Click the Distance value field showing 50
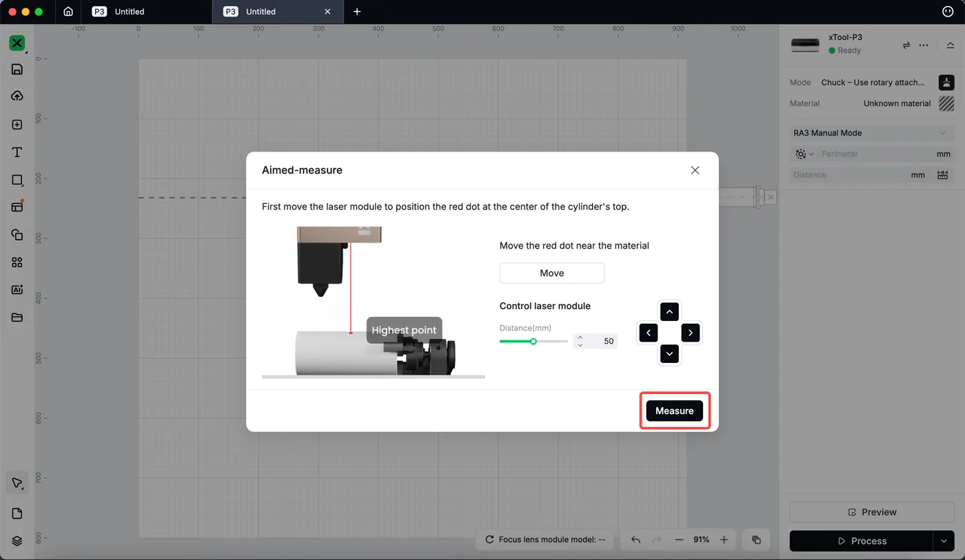Screen dimensions: 965x560 [602, 341]
